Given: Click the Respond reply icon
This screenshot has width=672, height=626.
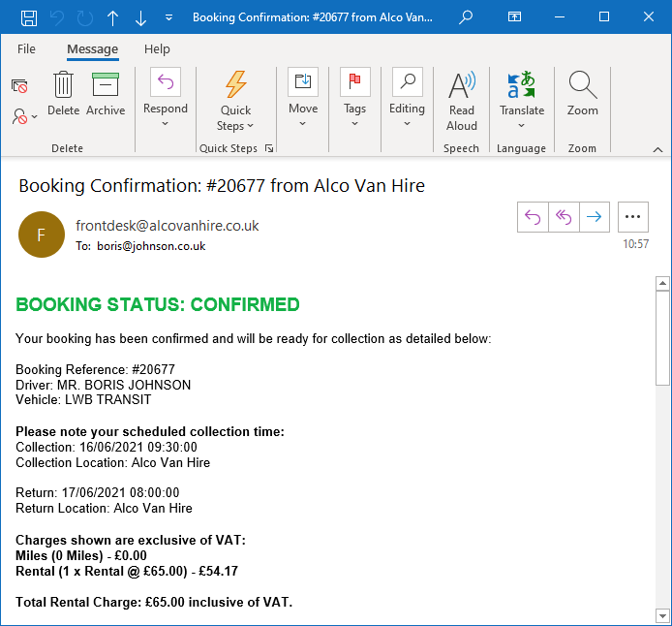Looking at the screenshot, I should coord(166,81).
